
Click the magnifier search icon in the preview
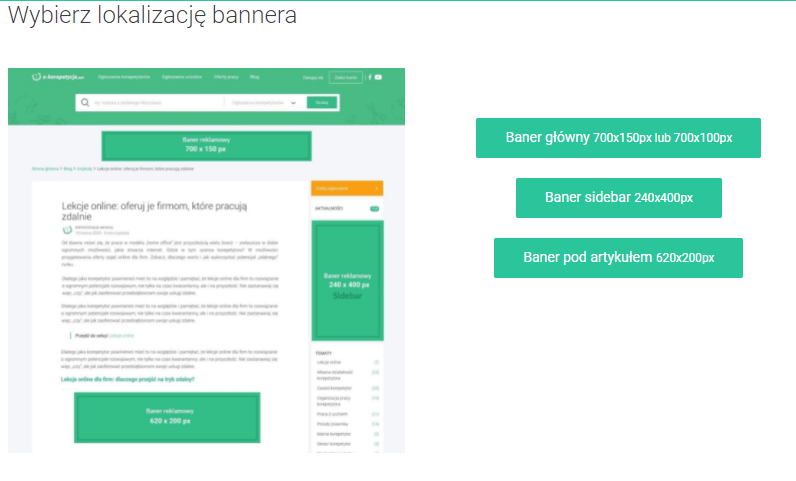point(85,102)
